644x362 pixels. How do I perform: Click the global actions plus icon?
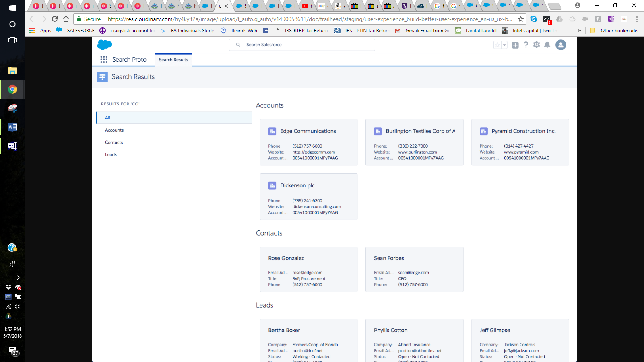[515, 45]
